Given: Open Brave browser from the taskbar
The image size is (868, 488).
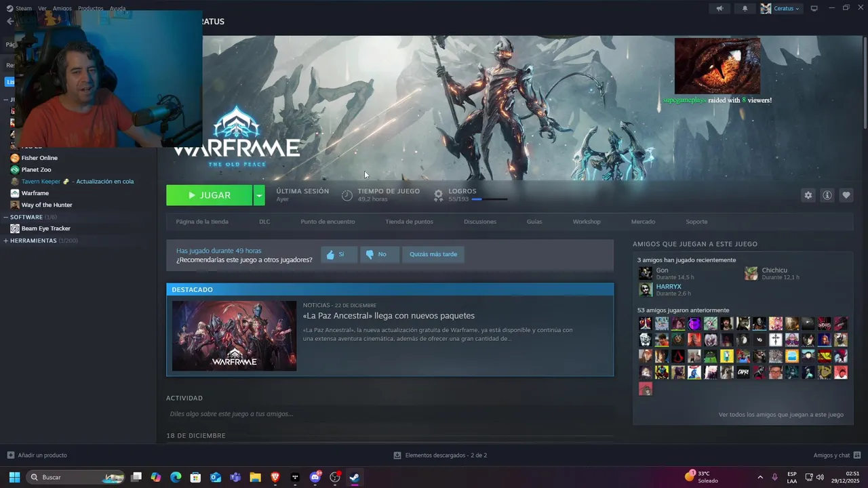Looking at the screenshot, I should (x=275, y=477).
